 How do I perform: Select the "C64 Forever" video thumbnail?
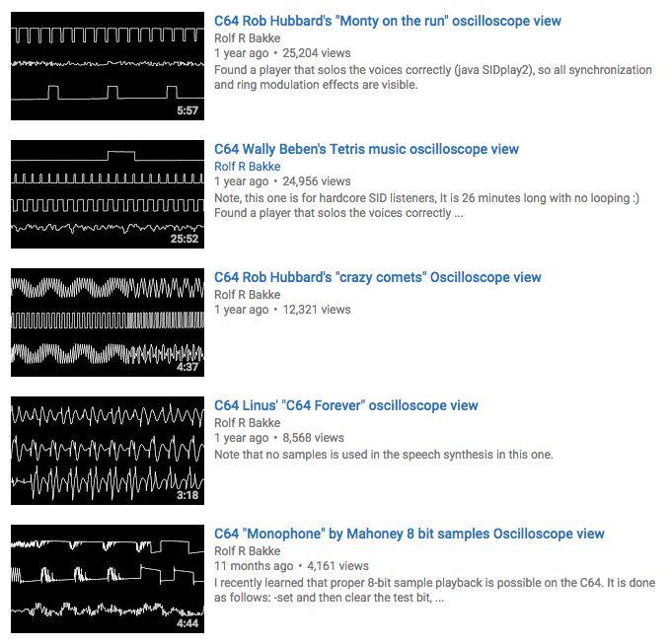click(x=107, y=451)
